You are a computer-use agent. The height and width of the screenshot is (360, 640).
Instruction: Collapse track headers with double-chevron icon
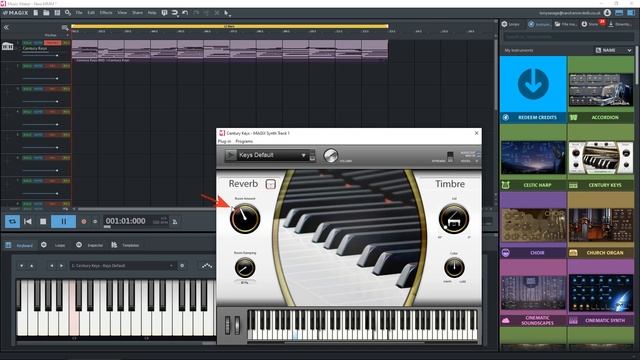coord(6,27)
